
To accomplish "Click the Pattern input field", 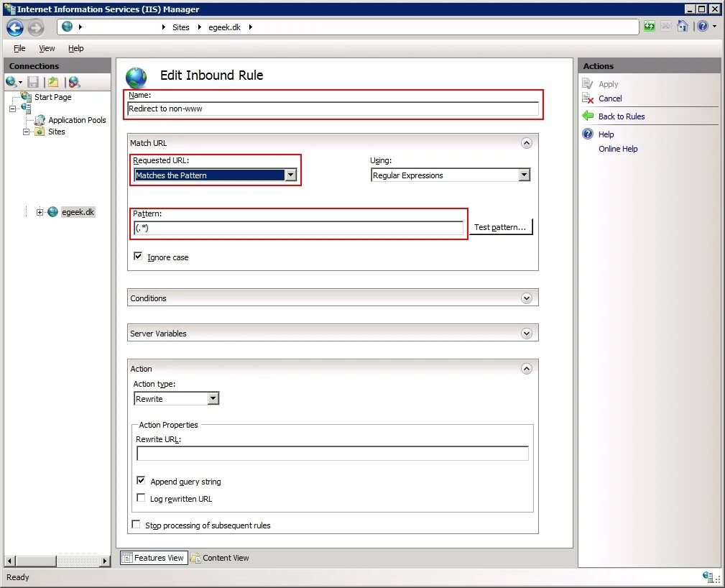I will [x=299, y=228].
